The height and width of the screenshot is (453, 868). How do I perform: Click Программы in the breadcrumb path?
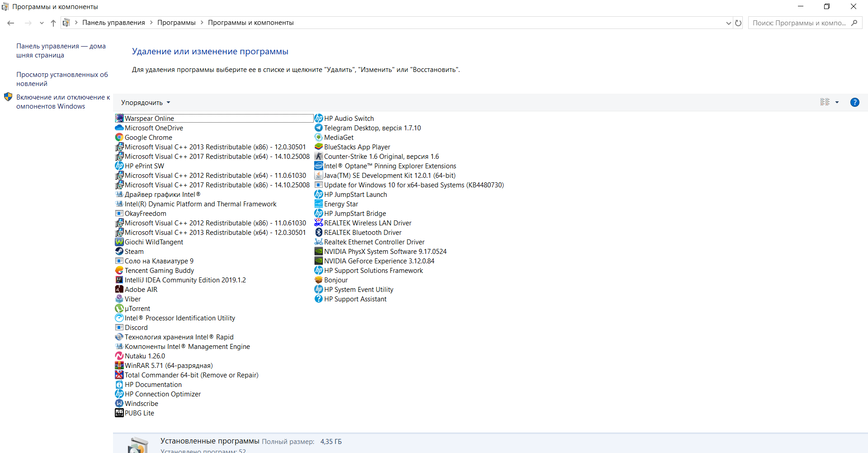[x=176, y=23]
